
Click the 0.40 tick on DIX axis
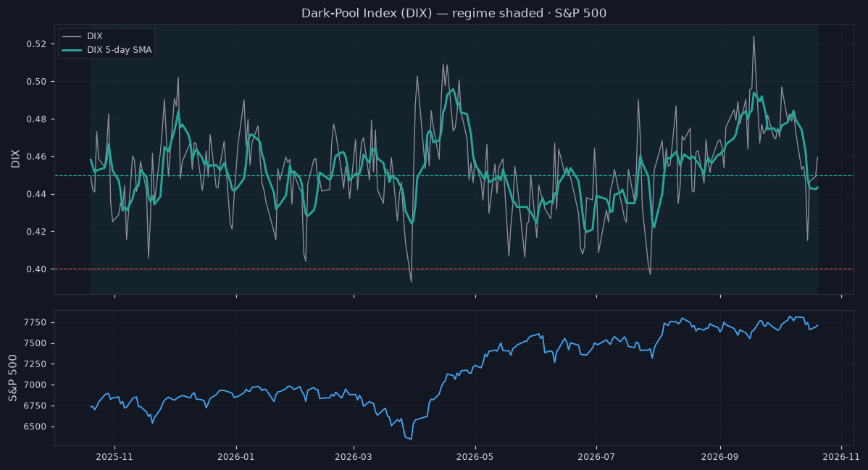tap(36, 269)
